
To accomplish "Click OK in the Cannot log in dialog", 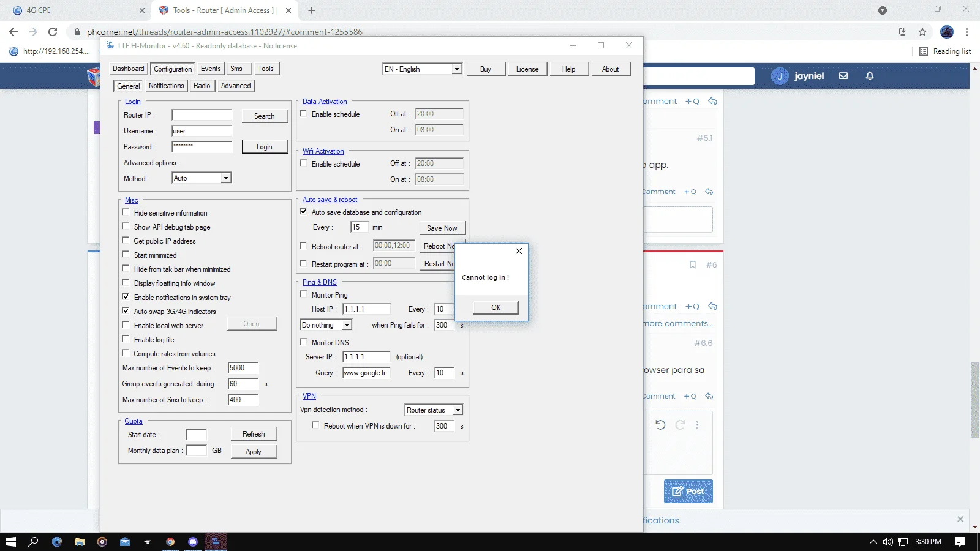I will tap(496, 307).
